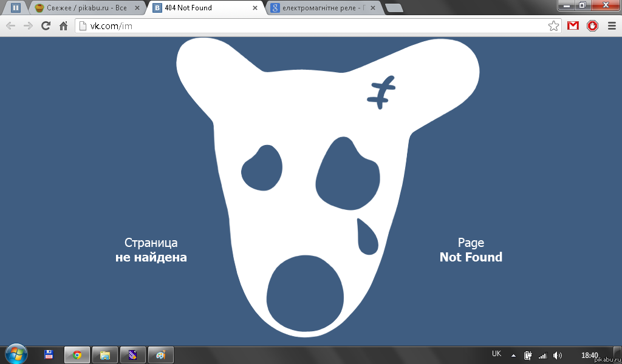
Task: Open the Chrome hamburger menu
Action: [611, 26]
